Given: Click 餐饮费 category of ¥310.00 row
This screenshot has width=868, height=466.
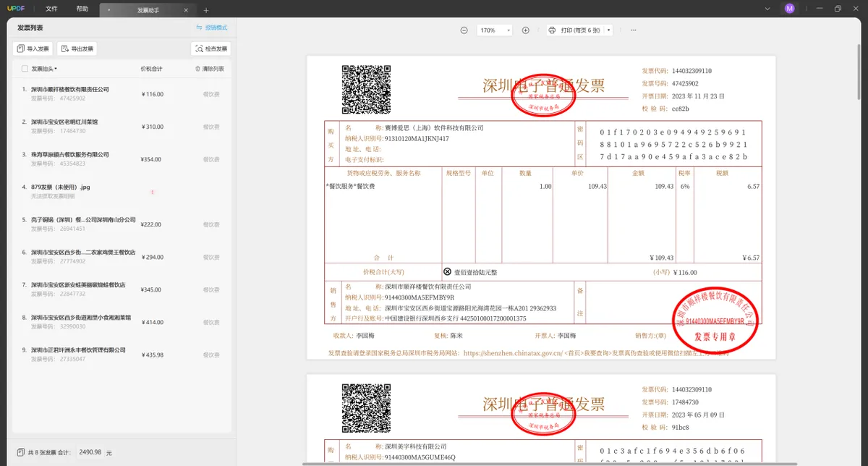Looking at the screenshot, I should (211, 127).
